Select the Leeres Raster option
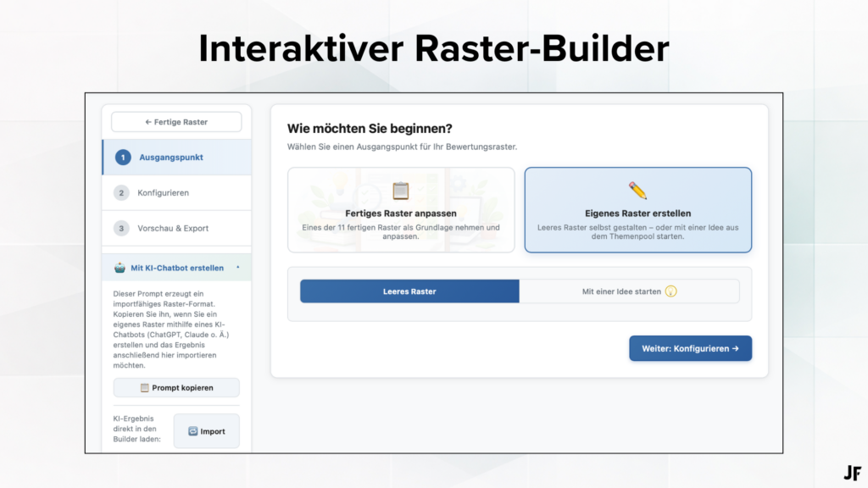The width and height of the screenshot is (868, 488). click(409, 291)
